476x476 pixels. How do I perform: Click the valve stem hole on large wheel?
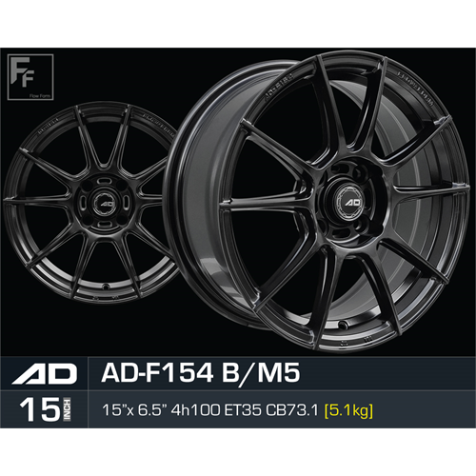click(342, 325)
